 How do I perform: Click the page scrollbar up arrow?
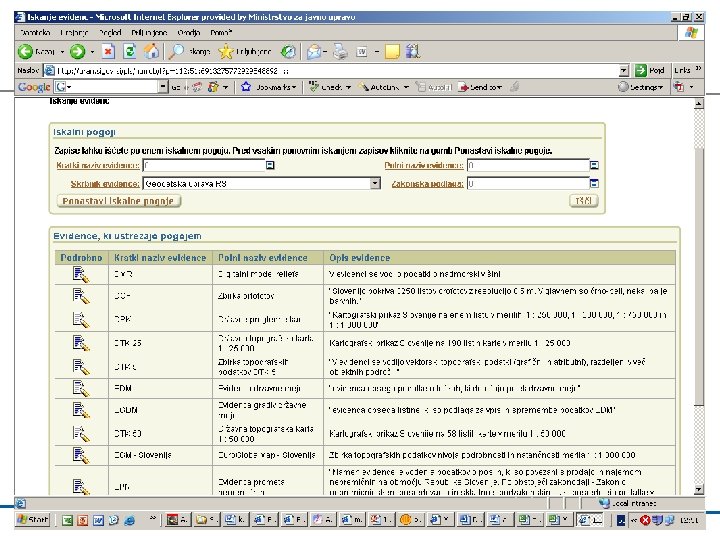pos(698,103)
